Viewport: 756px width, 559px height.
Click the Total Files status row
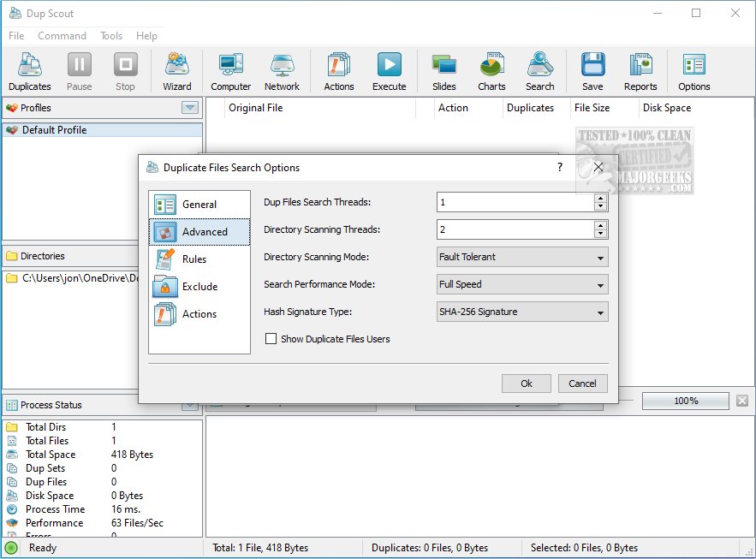point(102,441)
